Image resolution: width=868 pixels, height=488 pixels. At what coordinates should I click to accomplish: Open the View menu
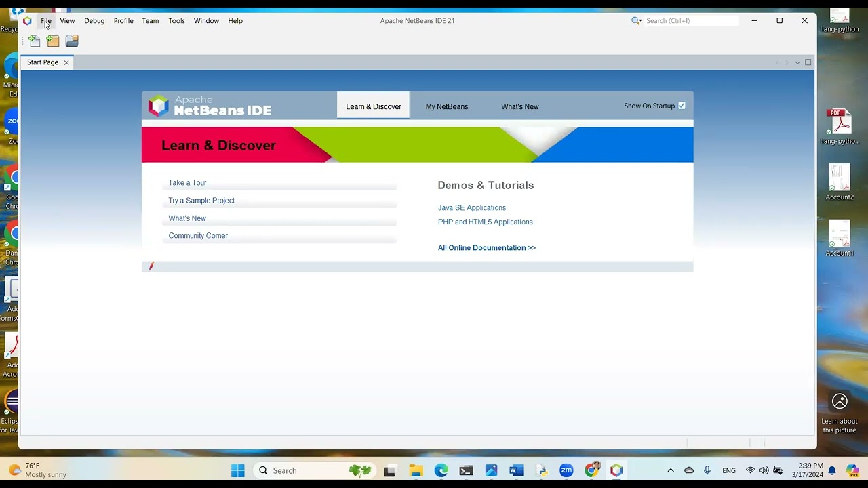point(67,21)
